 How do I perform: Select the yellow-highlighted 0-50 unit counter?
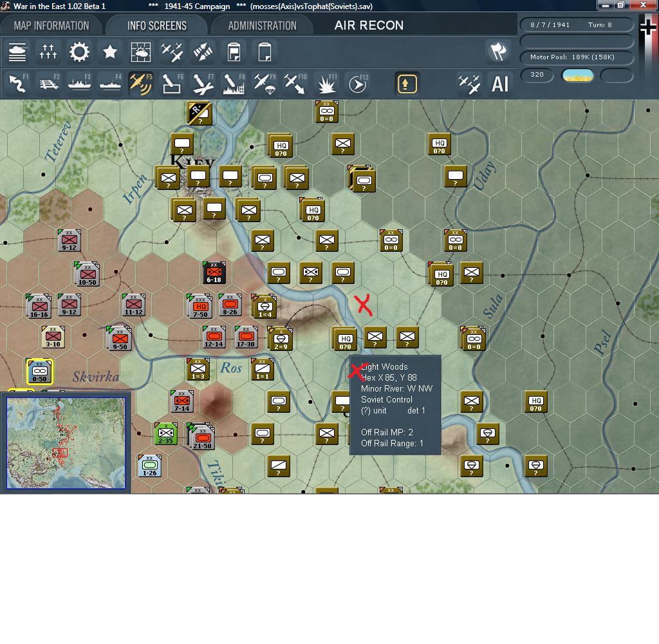point(39,372)
